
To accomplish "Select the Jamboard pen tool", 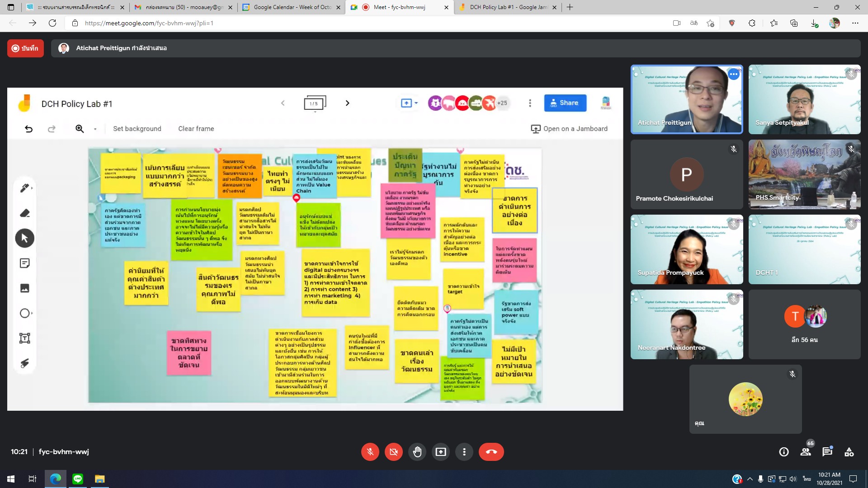I will [25, 188].
